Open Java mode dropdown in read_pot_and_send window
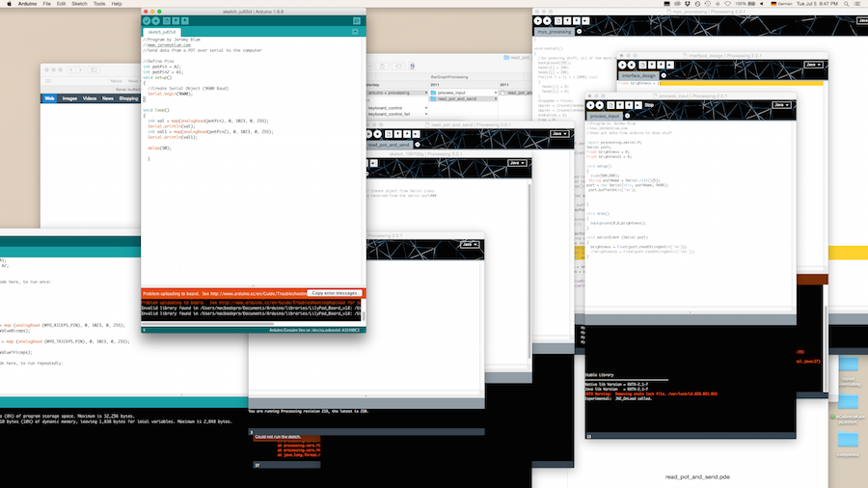 pos(559,133)
